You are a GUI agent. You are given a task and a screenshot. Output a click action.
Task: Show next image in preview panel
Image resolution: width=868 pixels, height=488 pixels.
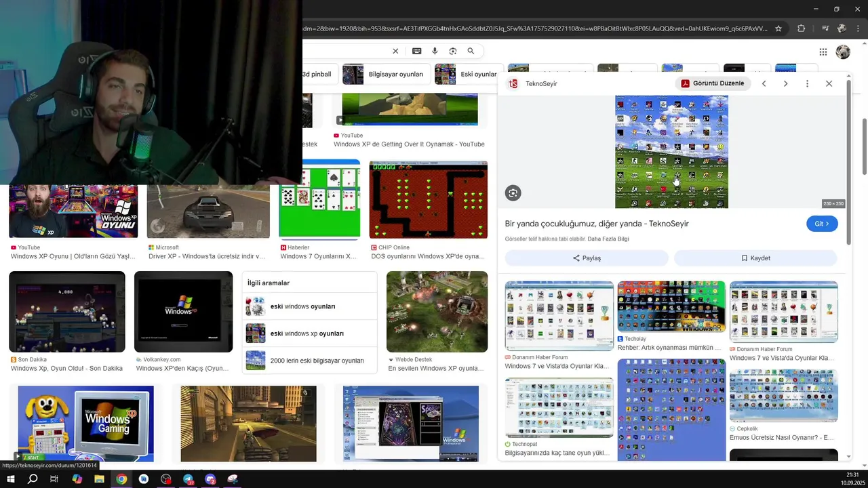tap(785, 83)
